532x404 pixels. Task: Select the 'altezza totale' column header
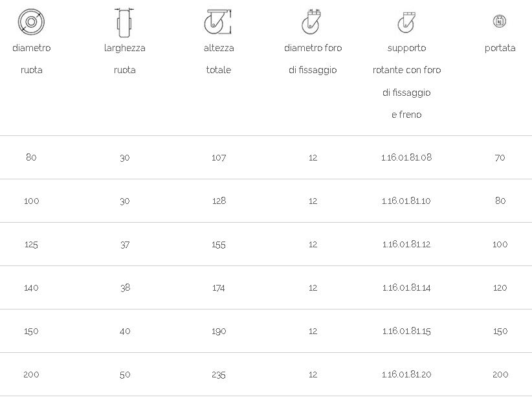(219, 59)
